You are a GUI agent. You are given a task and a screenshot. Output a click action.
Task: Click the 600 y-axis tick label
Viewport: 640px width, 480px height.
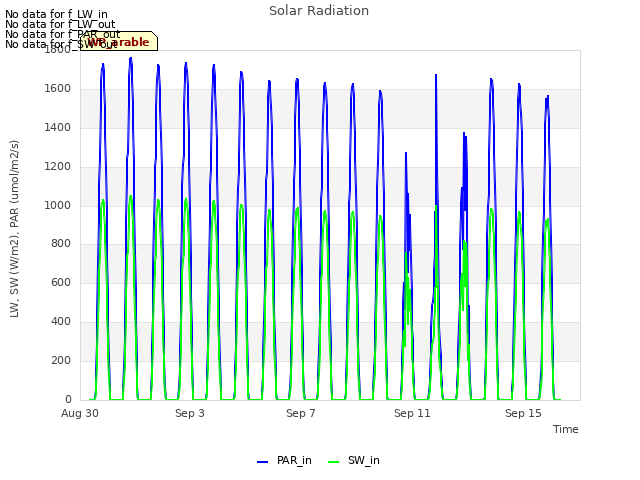[61, 282]
